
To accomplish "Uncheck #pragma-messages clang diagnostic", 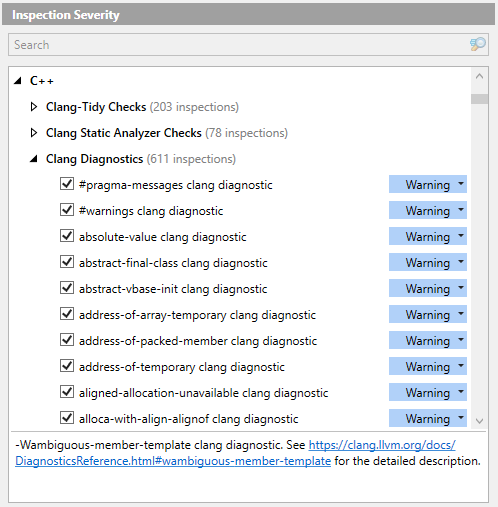I will click(67, 184).
